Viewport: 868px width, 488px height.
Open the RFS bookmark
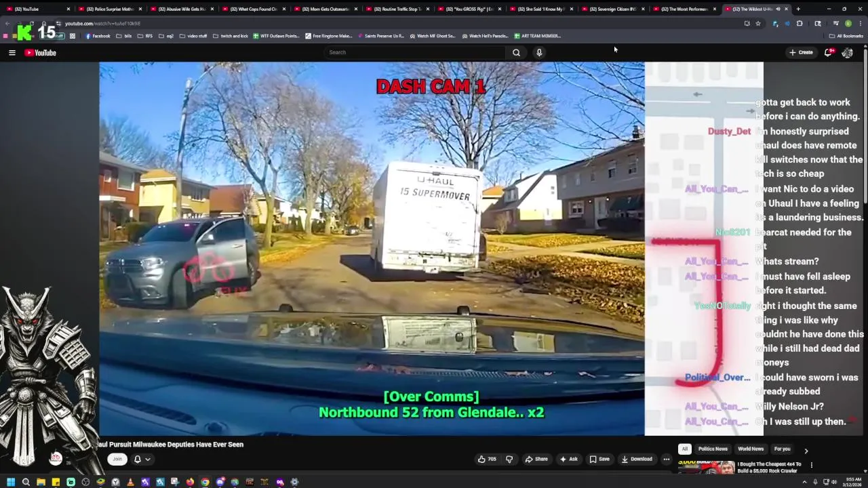pyautogui.click(x=144, y=36)
